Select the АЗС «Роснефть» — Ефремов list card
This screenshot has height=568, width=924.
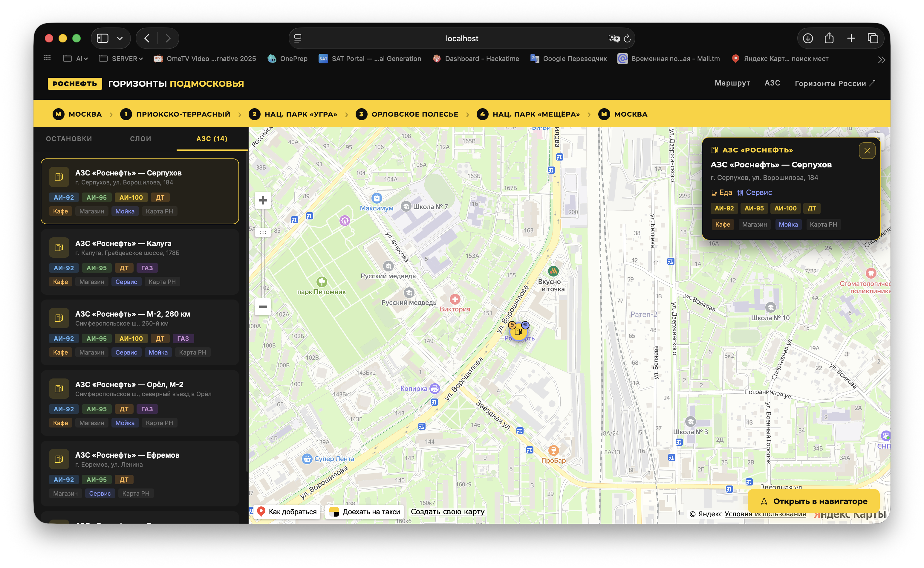(140, 473)
